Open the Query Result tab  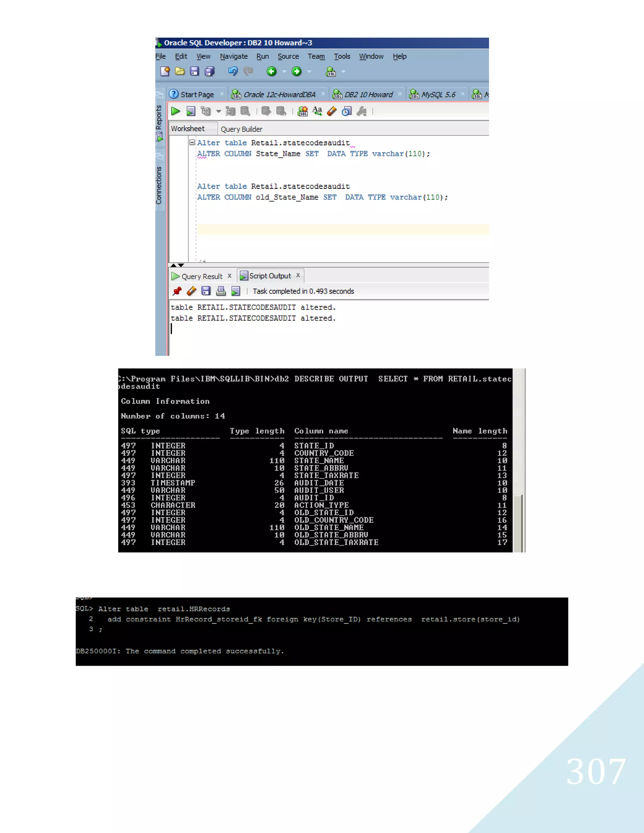(202, 276)
